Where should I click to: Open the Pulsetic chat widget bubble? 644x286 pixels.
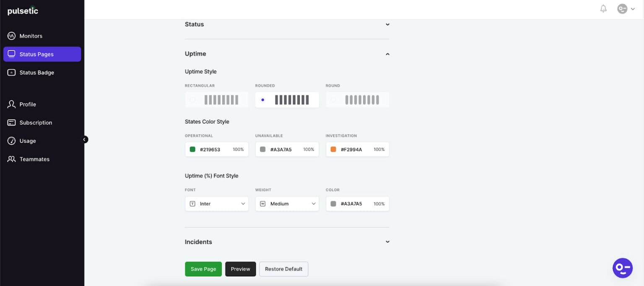coord(622,268)
